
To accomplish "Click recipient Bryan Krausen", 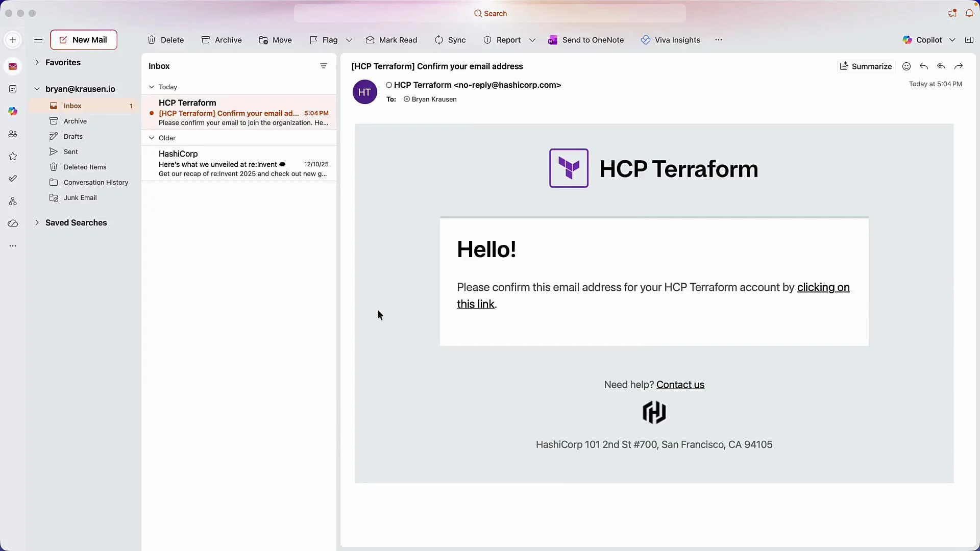I will pyautogui.click(x=434, y=99).
